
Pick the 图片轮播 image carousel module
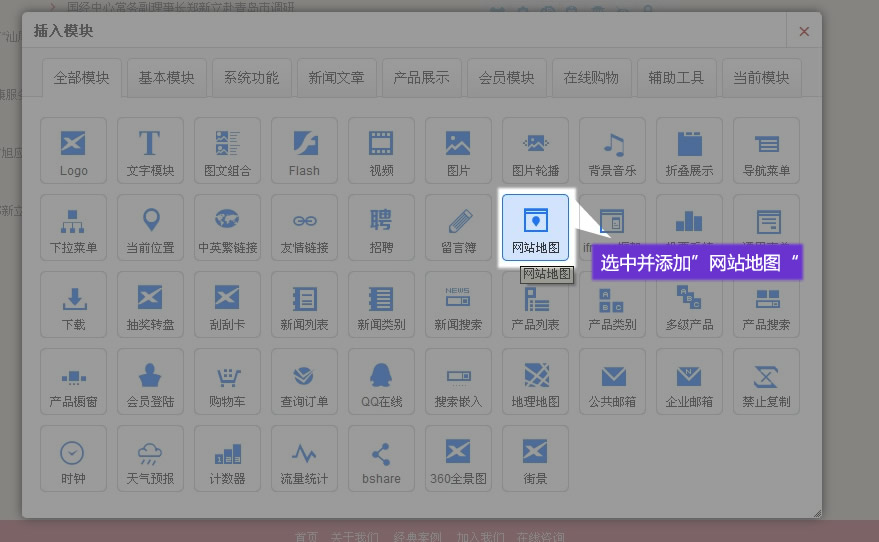pos(535,150)
